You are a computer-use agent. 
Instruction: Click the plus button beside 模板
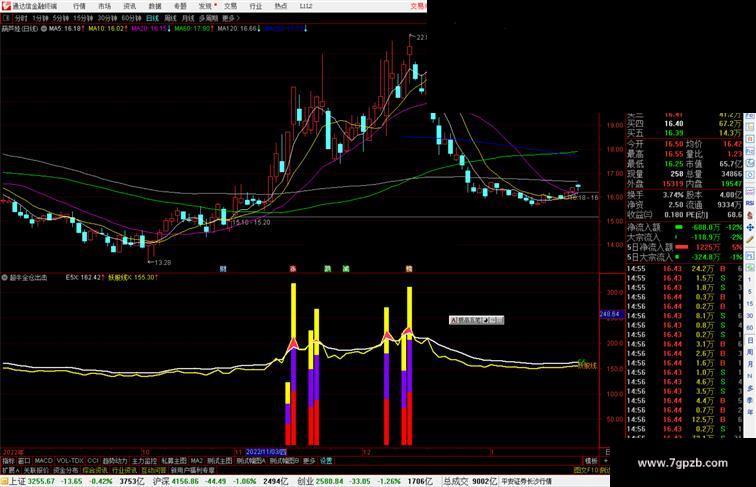tap(606, 461)
